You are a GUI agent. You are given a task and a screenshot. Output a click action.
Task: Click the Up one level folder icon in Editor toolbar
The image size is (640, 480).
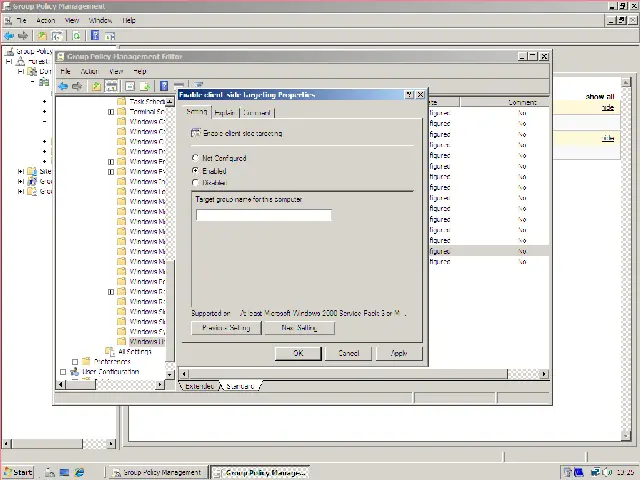point(96,87)
